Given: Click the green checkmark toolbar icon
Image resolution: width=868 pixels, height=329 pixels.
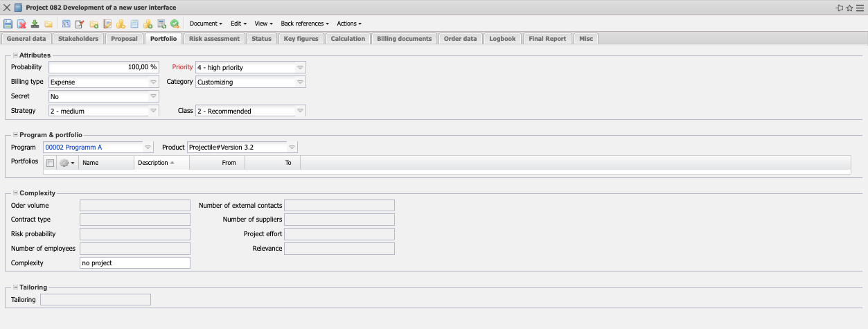Looking at the screenshot, I should click(x=175, y=24).
